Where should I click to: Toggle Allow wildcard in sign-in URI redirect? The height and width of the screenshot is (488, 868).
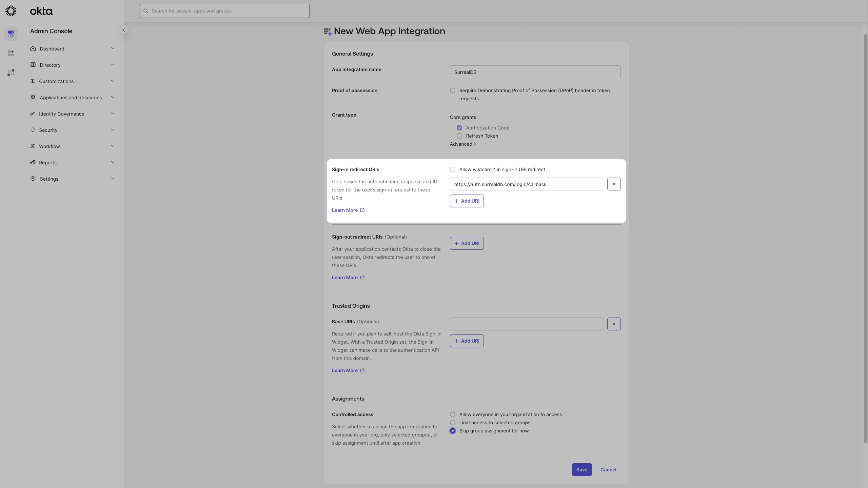(x=453, y=169)
